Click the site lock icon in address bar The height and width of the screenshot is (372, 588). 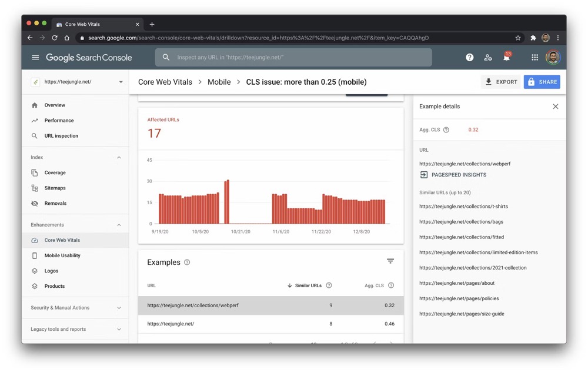click(82, 38)
